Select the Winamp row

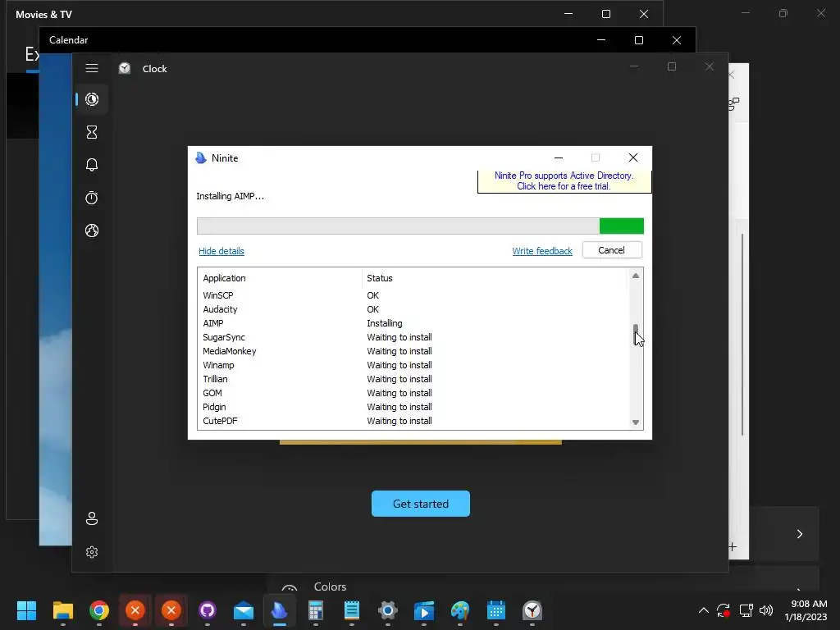413,365
